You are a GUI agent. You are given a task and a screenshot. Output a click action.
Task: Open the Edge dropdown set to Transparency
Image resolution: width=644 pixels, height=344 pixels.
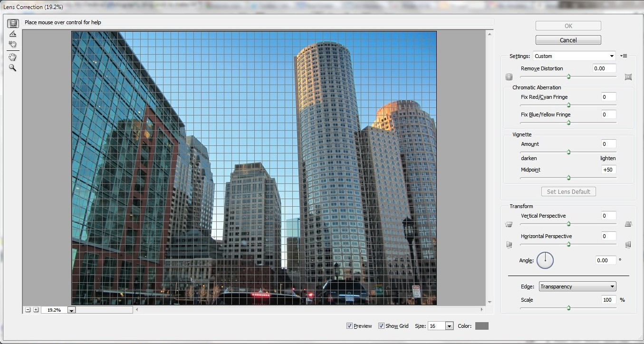[x=613, y=286]
